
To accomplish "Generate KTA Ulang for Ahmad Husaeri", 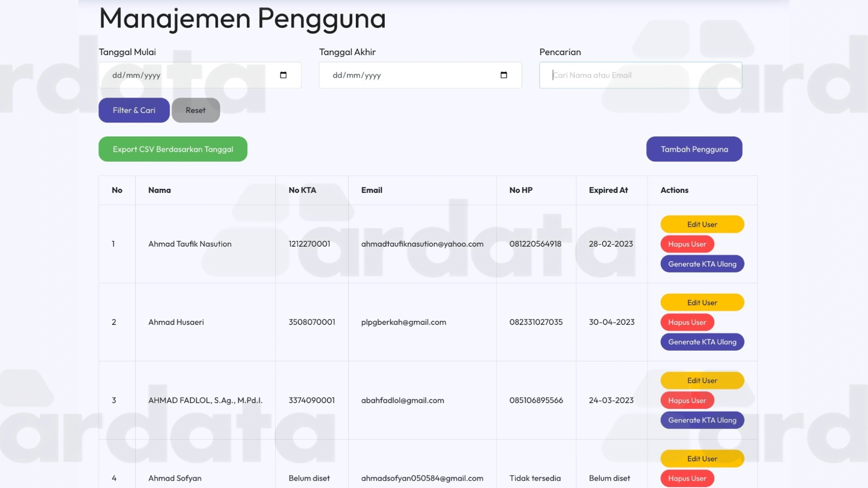I will point(702,342).
